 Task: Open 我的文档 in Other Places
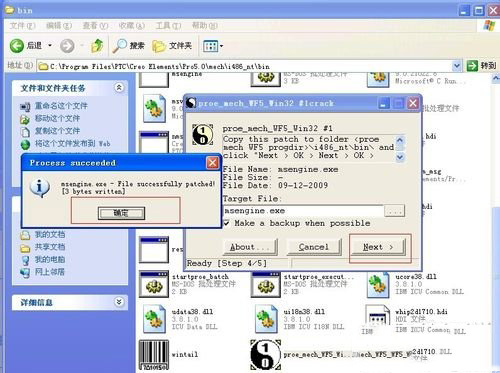50,234
